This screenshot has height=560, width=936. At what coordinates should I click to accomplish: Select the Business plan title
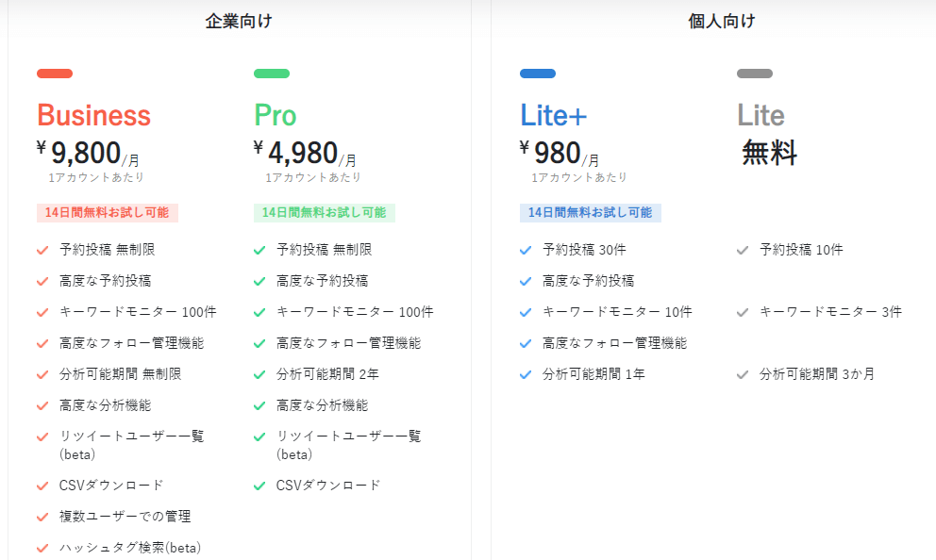point(93,115)
